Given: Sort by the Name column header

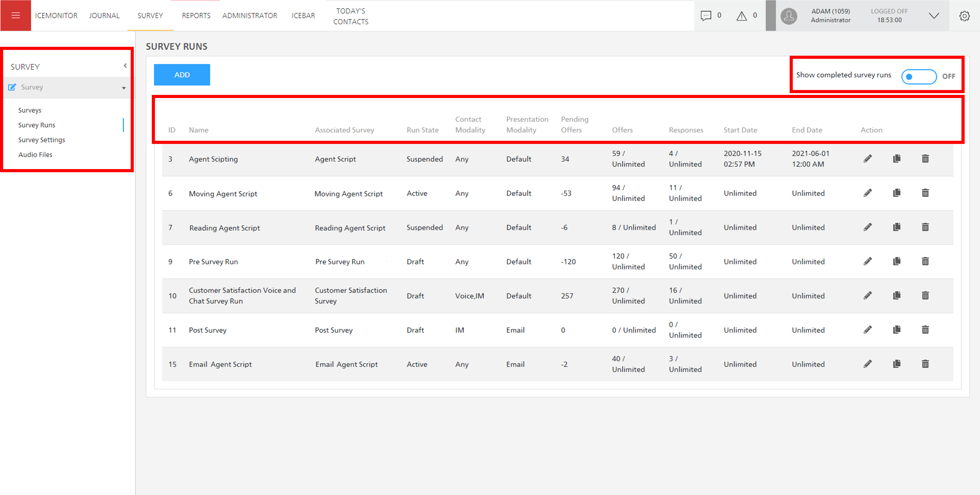Looking at the screenshot, I should [x=199, y=130].
